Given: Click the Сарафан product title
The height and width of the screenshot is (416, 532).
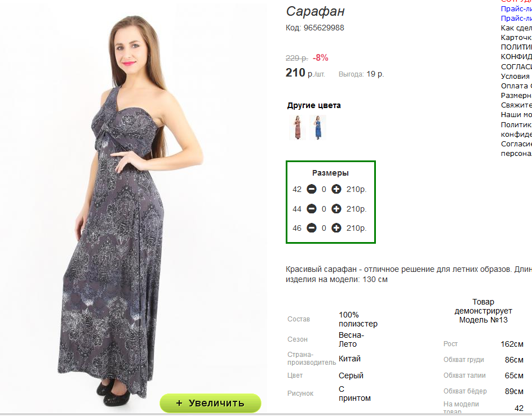Looking at the screenshot, I should tap(315, 11).
